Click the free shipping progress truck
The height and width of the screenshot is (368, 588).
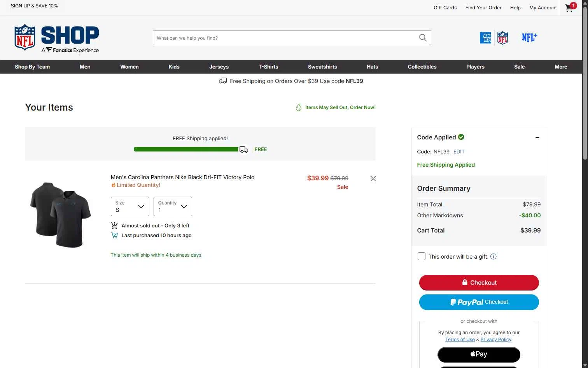click(244, 150)
